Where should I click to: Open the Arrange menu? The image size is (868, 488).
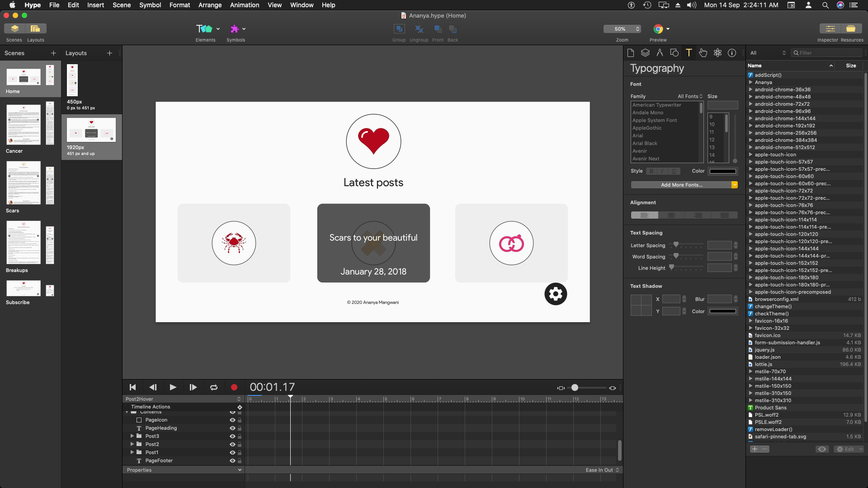pos(210,5)
